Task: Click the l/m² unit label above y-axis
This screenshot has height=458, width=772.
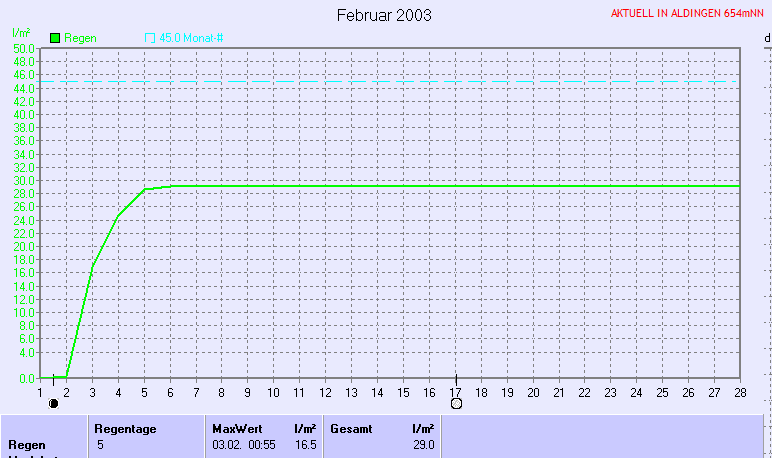Action: click(19, 34)
